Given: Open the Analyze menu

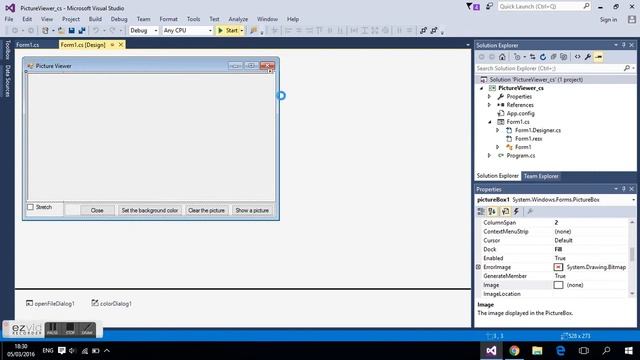Looking at the screenshot, I should coord(238,19).
